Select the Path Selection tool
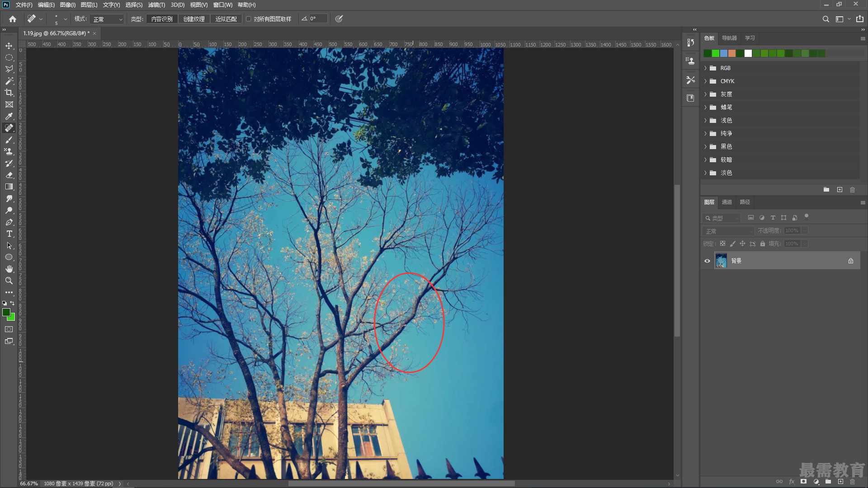 (9, 245)
